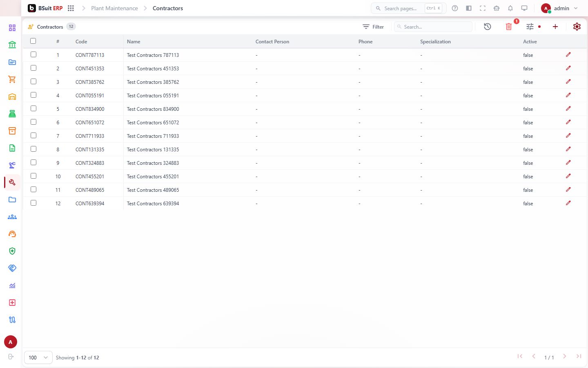This screenshot has width=588, height=368.
Task: Open the red settings gear icon
Action: pos(577,27)
